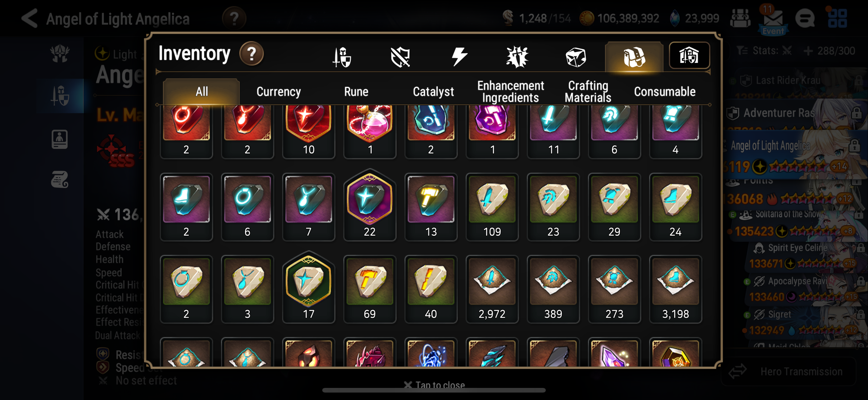Tap to close the Inventory popup

434,384
